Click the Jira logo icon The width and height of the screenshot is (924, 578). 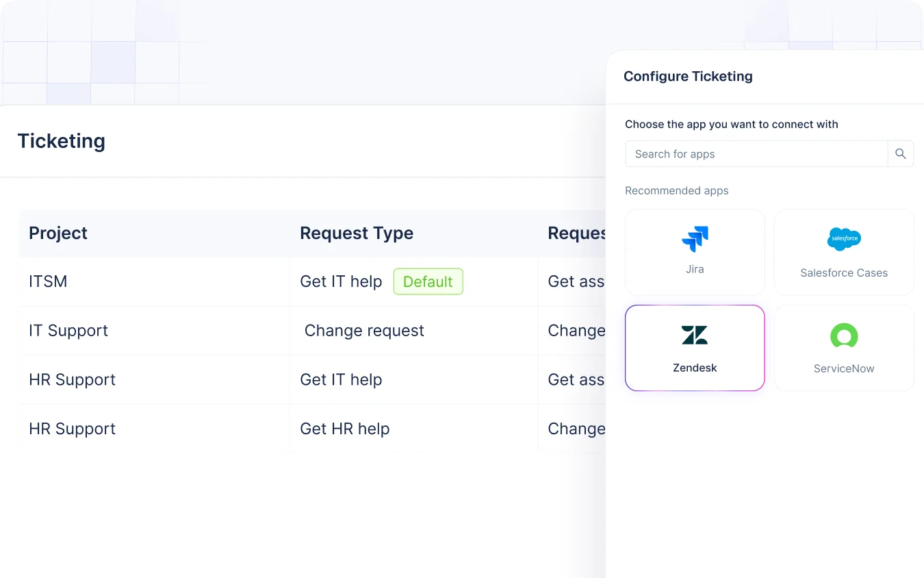pyautogui.click(x=695, y=239)
